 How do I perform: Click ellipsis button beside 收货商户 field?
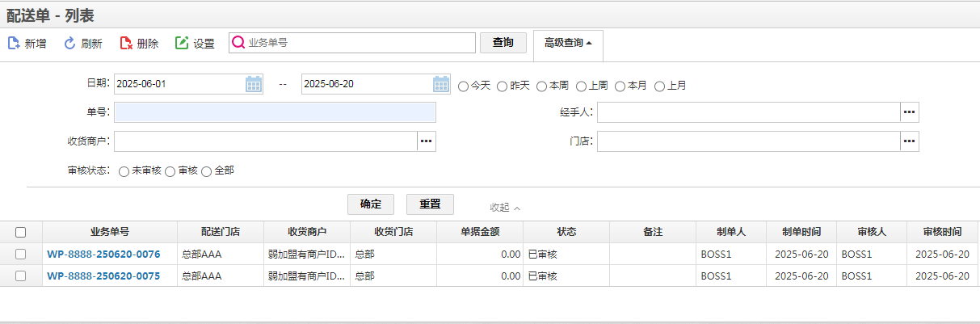coord(427,141)
